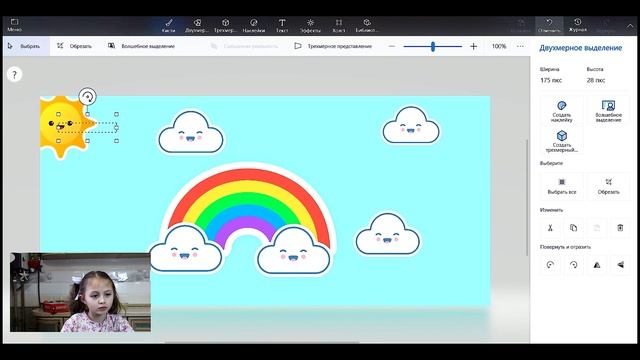Click the cut (scissors) icon

tap(550, 228)
